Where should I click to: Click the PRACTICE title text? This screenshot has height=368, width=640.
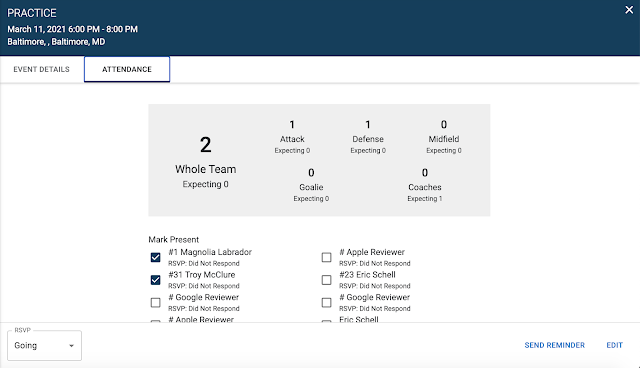[x=32, y=13]
